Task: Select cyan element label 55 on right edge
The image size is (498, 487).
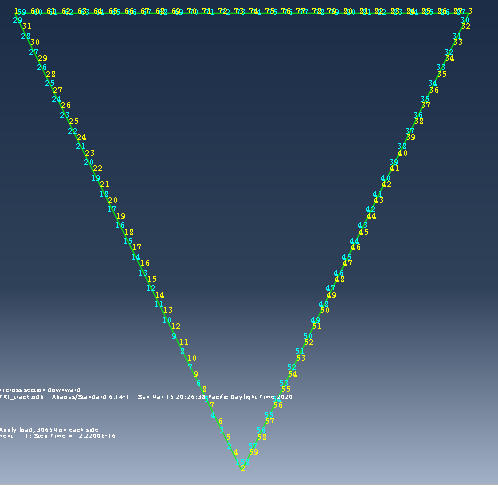Action: tap(269, 415)
